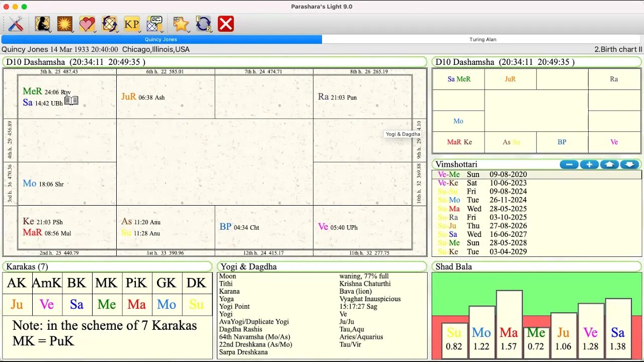Select the Su-Ke 03-04-2029 dasha row
Screen dimensions: 644x362
537,251
